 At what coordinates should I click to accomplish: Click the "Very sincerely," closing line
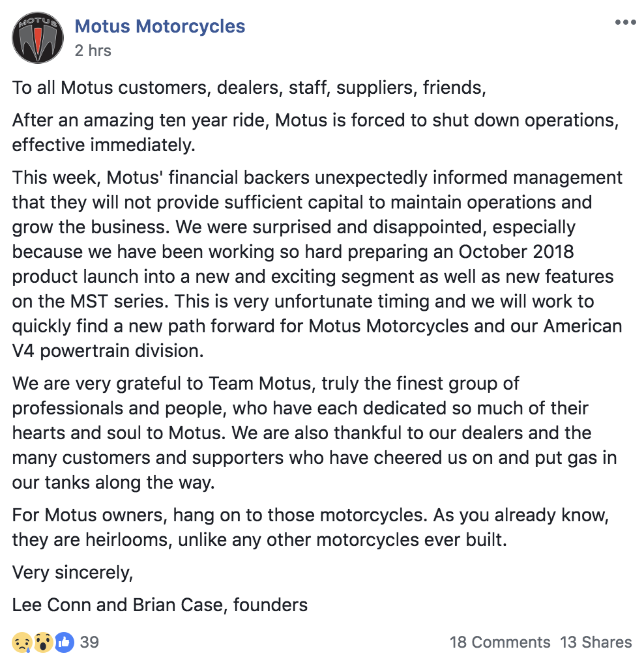[72, 573]
